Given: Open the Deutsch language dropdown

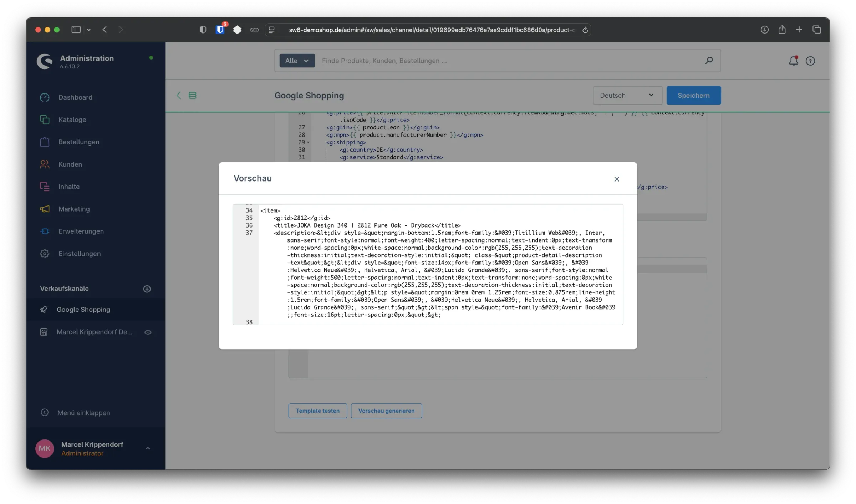Looking at the screenshot, I should pos(627,96).
